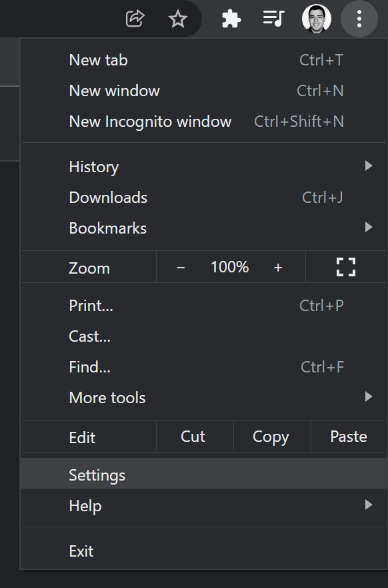The image size is (388, 588).
Task: Bookmark this page using the star icon
Action: (178, 19)
